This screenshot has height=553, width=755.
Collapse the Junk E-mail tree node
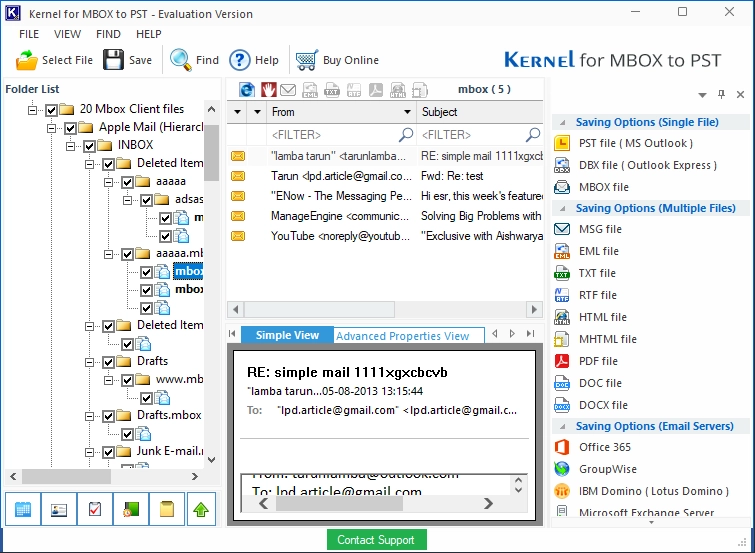coord(90,452)
